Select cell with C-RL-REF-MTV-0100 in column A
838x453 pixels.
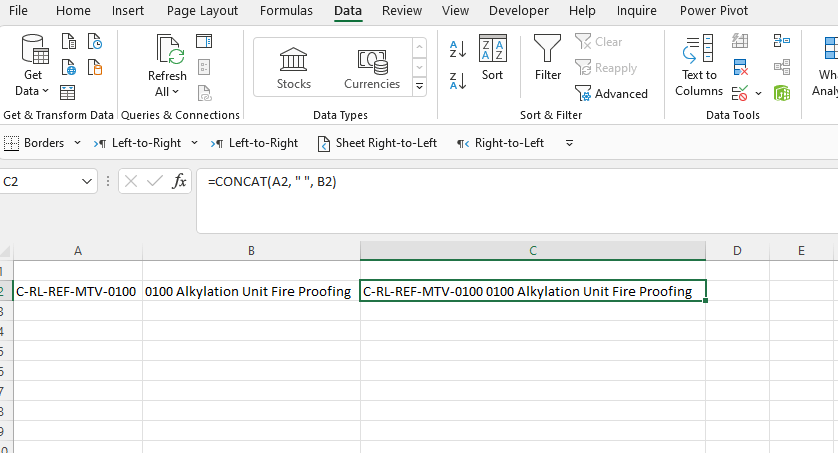pyautogui.click(x=78, y=291)
